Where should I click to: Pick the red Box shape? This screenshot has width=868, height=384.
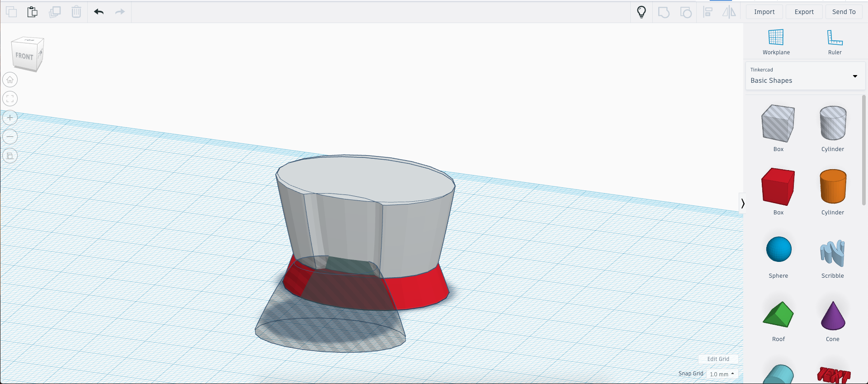coord(778,187)
